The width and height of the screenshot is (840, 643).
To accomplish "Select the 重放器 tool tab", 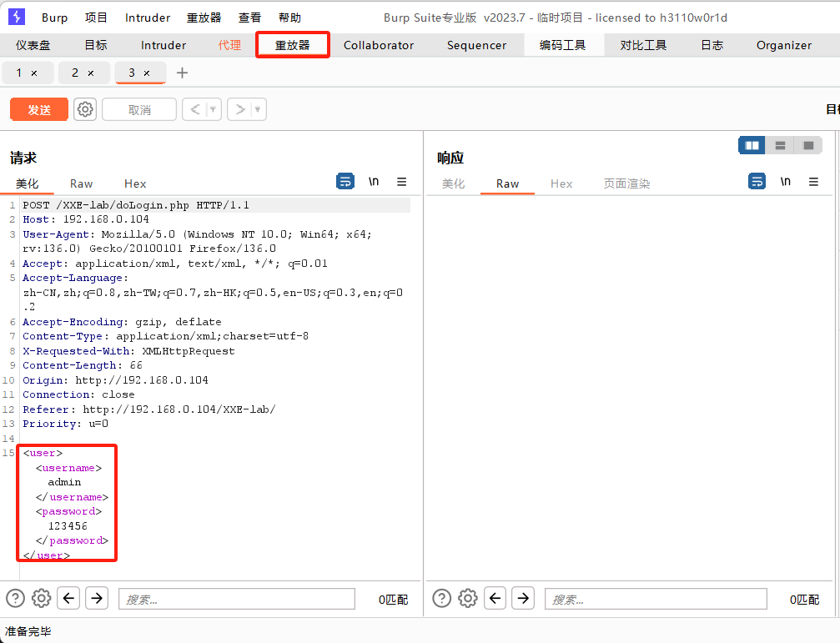I will tap(293, 45).
